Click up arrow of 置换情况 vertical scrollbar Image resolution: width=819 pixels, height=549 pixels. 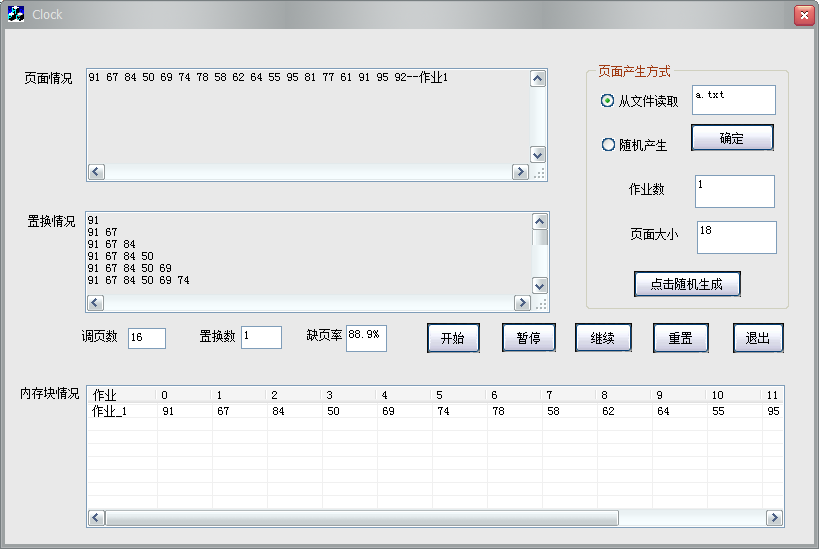point(540,221)
